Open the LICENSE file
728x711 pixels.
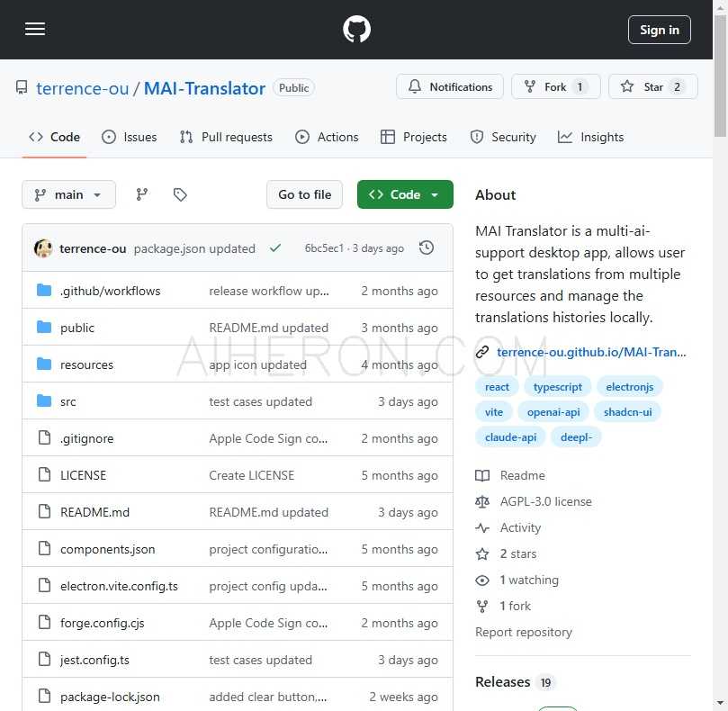[x=83, y=475]
